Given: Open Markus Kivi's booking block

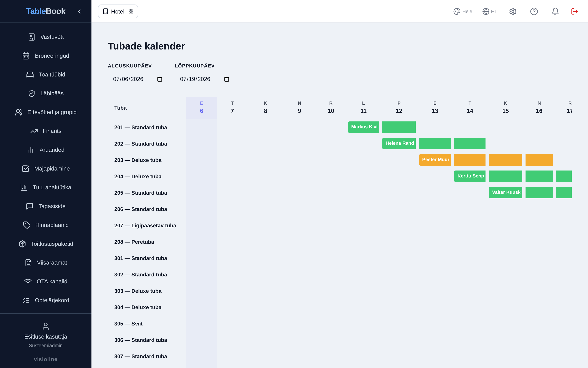Looking at the screenshot, I should coord(363,127).
